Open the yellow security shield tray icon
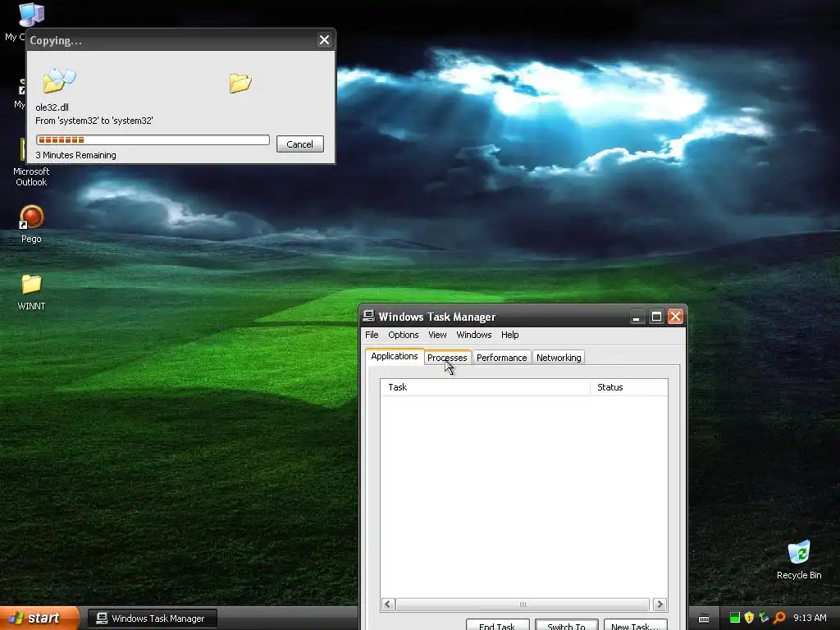This screenshot has width=840, height=630. pyautogui.click(x=749, y=618)
